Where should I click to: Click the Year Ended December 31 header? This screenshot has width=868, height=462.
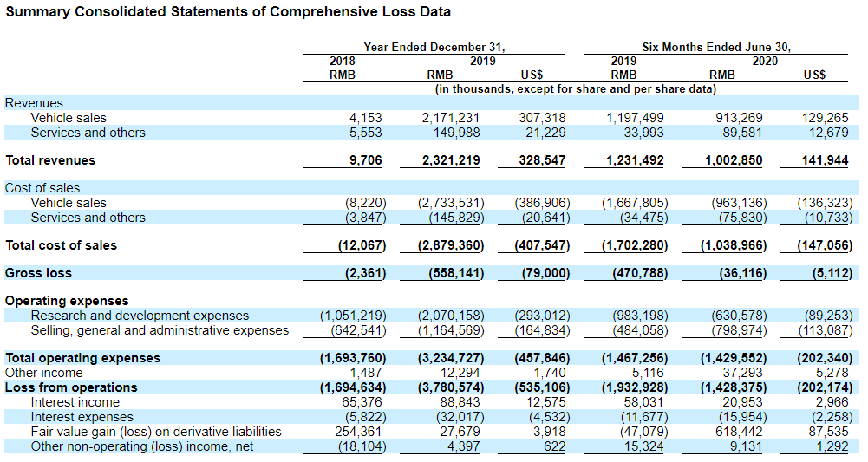[x=434, y=48]
